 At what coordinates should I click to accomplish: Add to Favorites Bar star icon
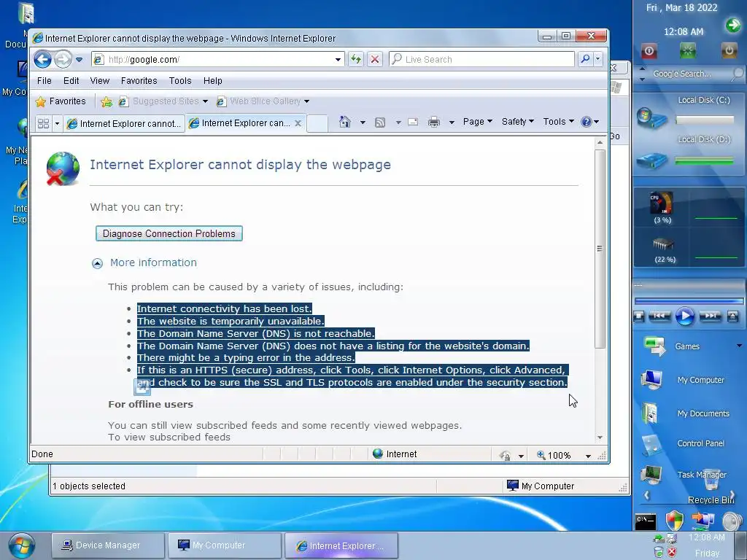tap(107, 101)
